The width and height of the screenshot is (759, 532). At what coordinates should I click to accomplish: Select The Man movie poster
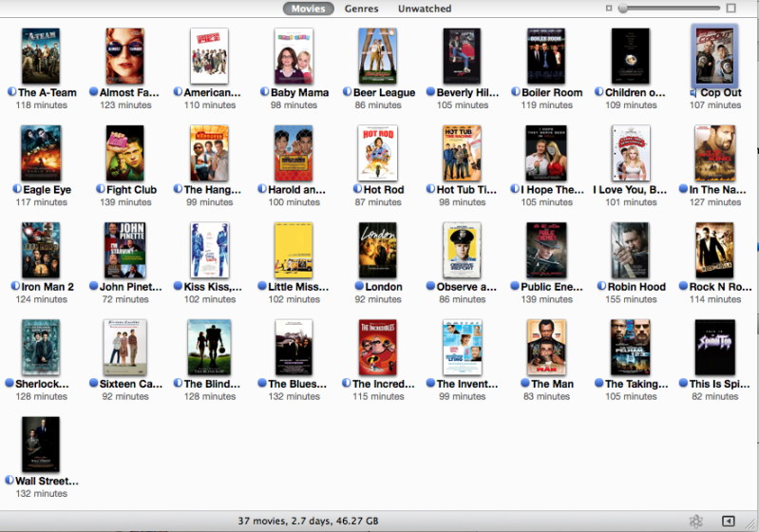(546, 348)
